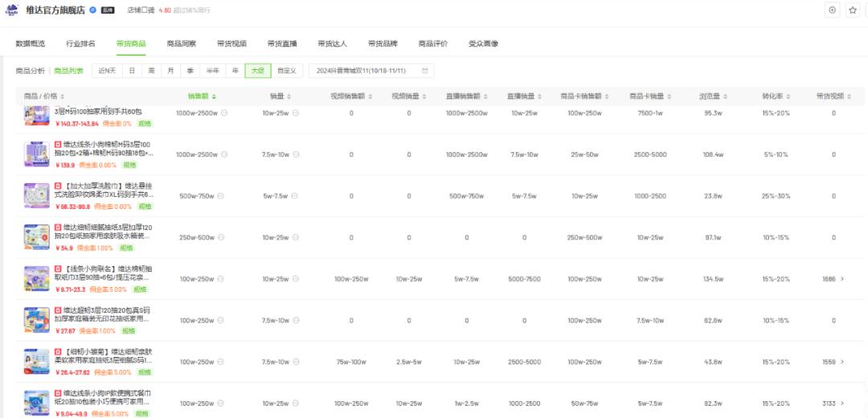
Task: Select the 周 period option
Action: [151, 71]
